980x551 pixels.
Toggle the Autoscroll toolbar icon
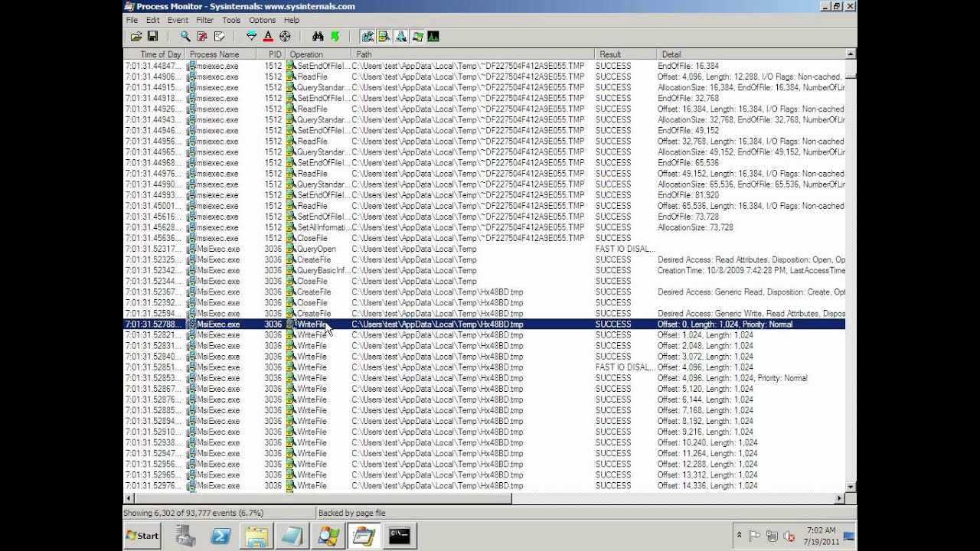point(202,36)
